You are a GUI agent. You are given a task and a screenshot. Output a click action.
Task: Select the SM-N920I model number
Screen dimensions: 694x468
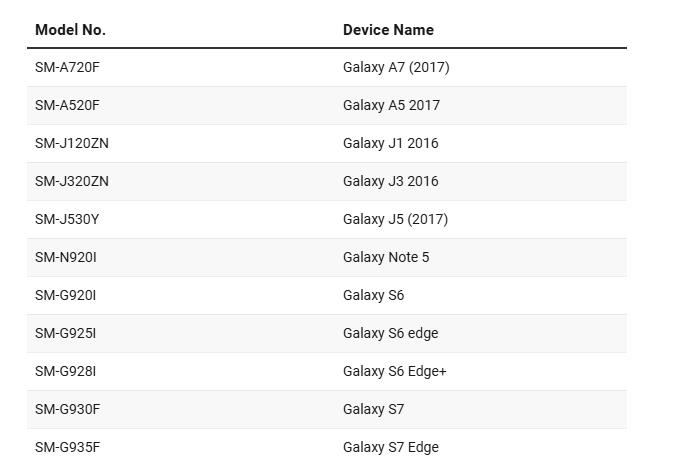pyautogui.click(x=66, y=257)
